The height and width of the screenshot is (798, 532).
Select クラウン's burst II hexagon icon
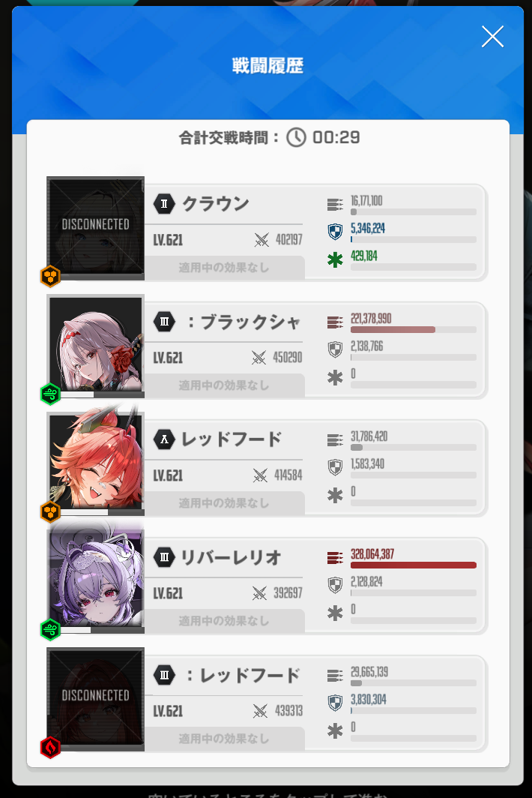pyautogui.click(x=164, y=204)
